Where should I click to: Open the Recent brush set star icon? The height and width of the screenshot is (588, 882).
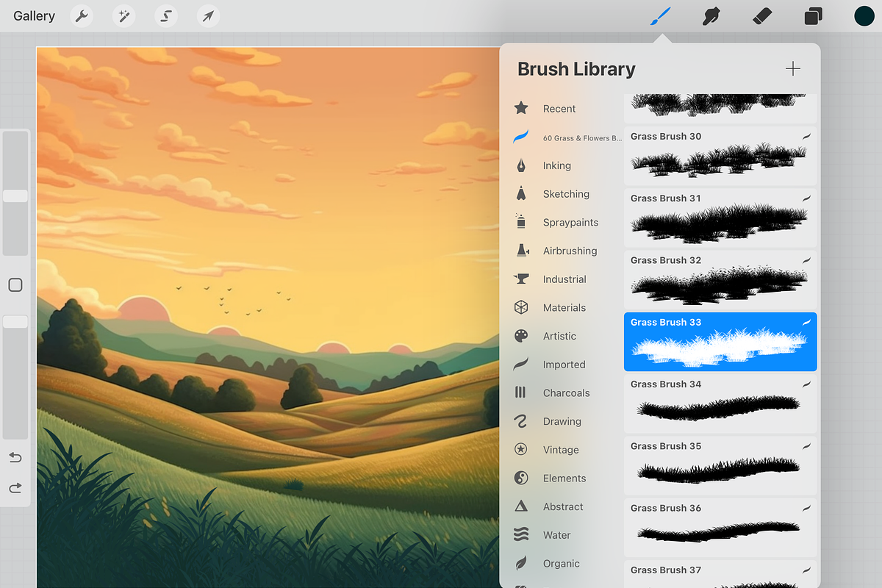point(521,108)
